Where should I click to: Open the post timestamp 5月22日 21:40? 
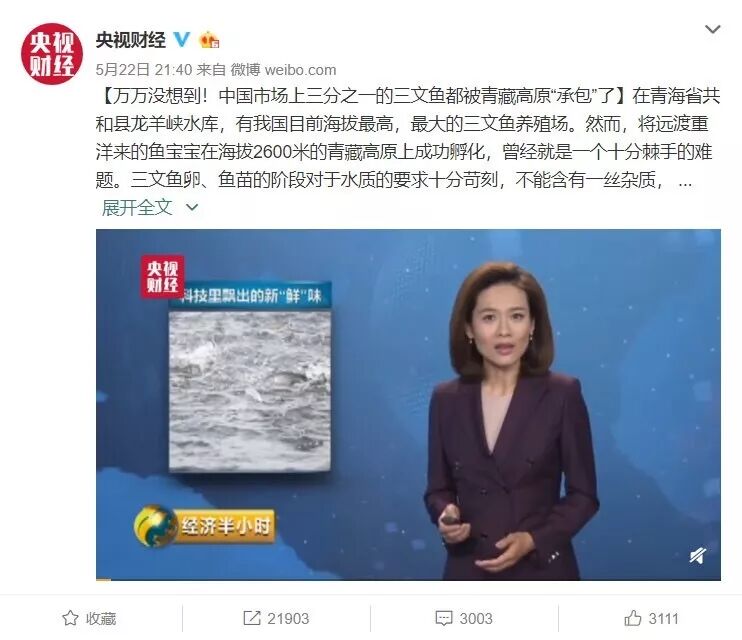[x=144, y=70]
